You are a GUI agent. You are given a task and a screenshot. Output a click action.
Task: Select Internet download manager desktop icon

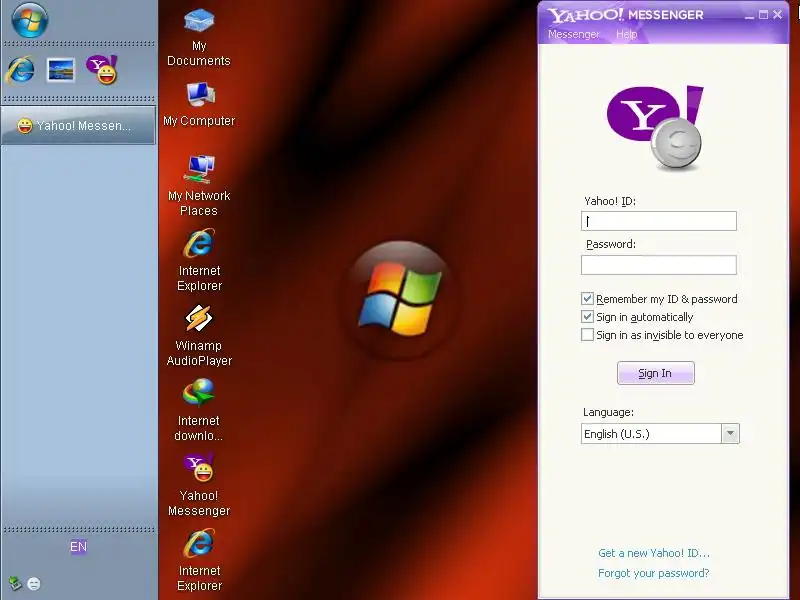(199, 410)
